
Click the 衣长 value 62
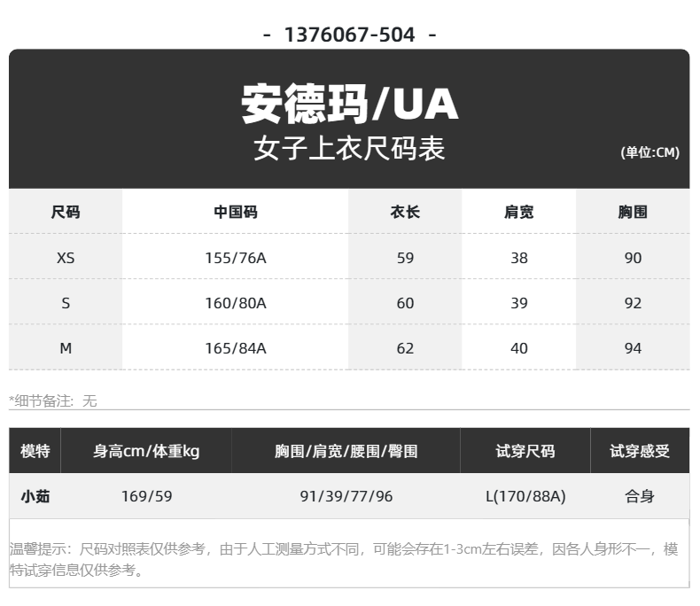click(405, 348)
